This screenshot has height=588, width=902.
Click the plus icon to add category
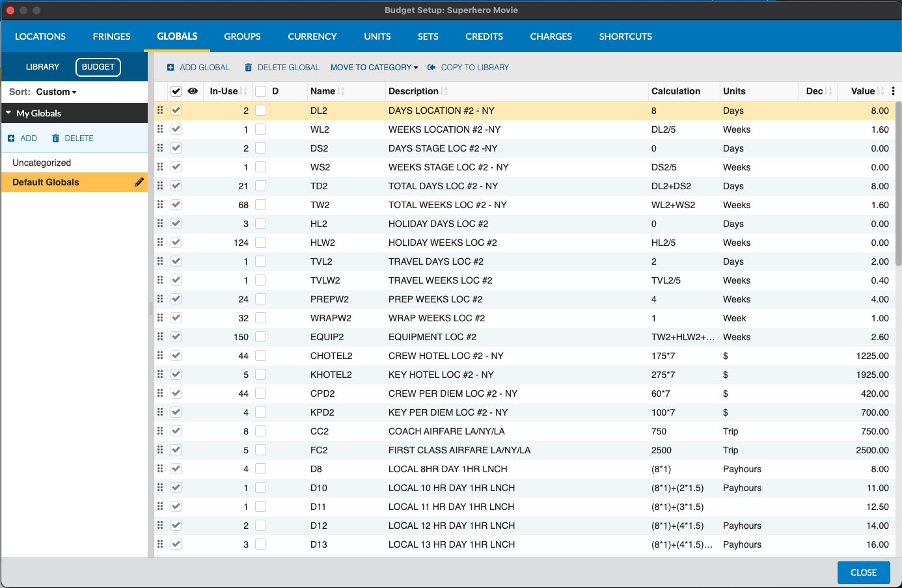click(x=11, y=139)
